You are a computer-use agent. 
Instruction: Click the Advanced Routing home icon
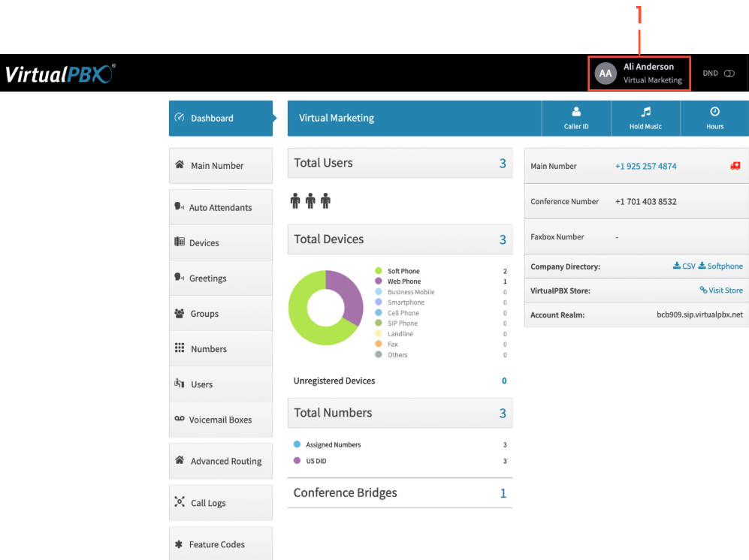180,459
